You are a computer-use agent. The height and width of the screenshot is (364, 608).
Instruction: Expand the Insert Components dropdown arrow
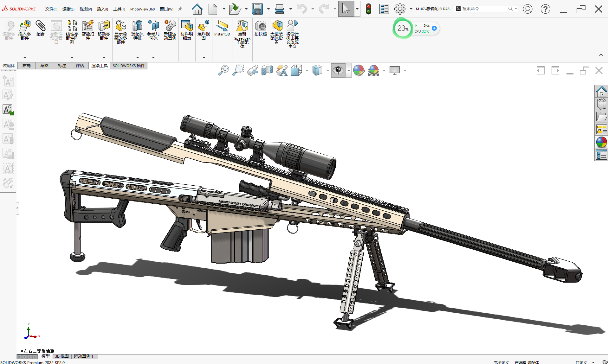pyautogui.click(x=25, y=57)
